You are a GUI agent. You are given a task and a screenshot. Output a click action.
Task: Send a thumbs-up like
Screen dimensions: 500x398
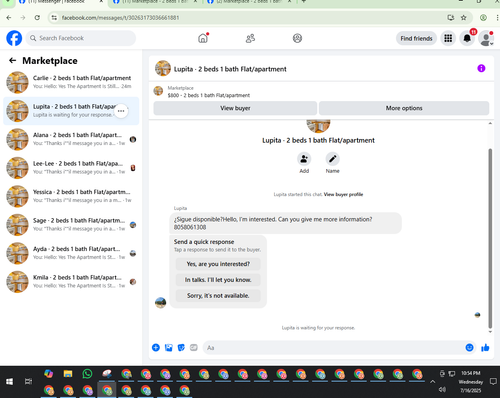coord(485,348)
